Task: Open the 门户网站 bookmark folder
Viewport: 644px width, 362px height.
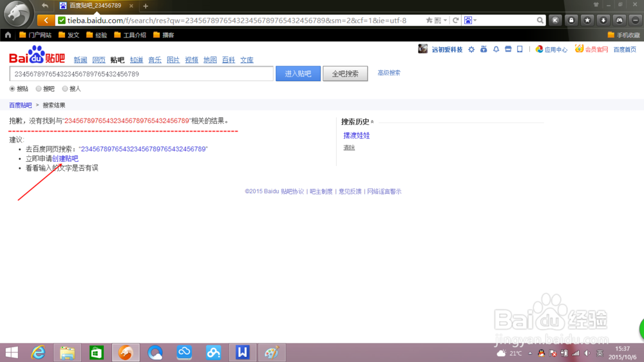Action: click(x=35, y=35)
